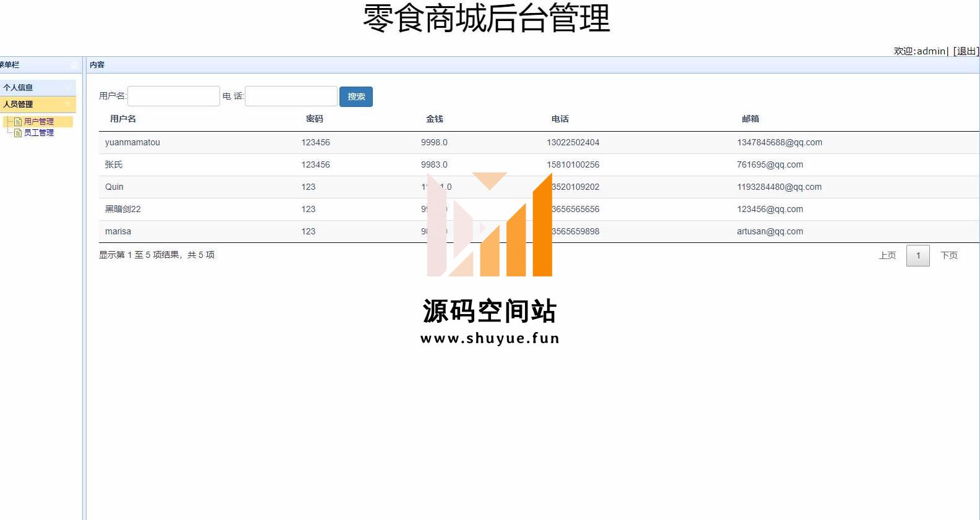Click the 零食商城后台管理 page title
980x520 pixels.
click(x=487, y=19)
